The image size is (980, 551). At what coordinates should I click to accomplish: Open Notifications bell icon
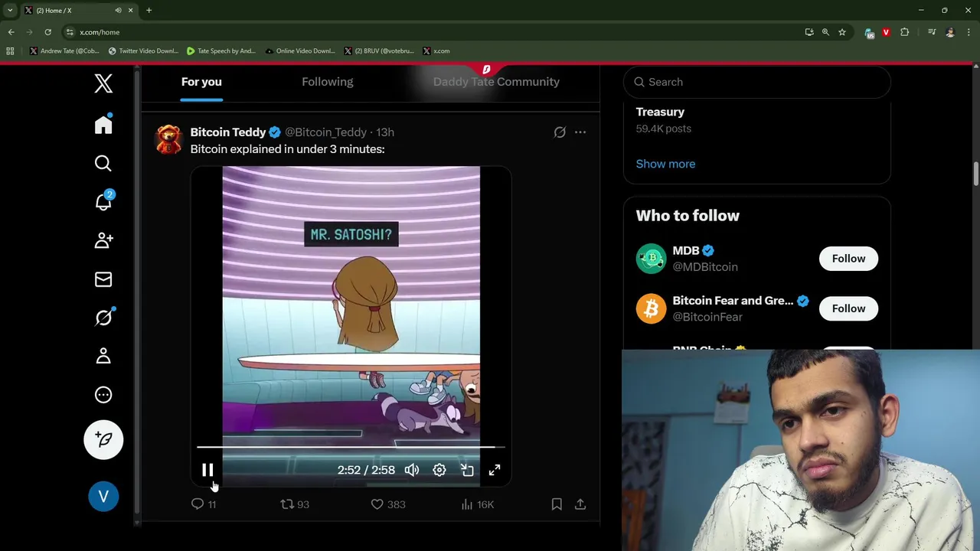(x=103, y=201)
